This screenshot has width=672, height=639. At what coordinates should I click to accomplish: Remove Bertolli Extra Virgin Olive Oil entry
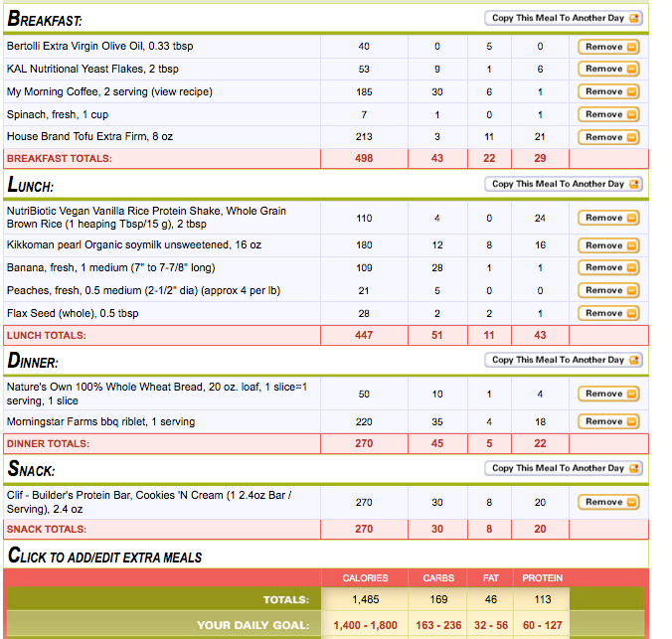[607, 47]
